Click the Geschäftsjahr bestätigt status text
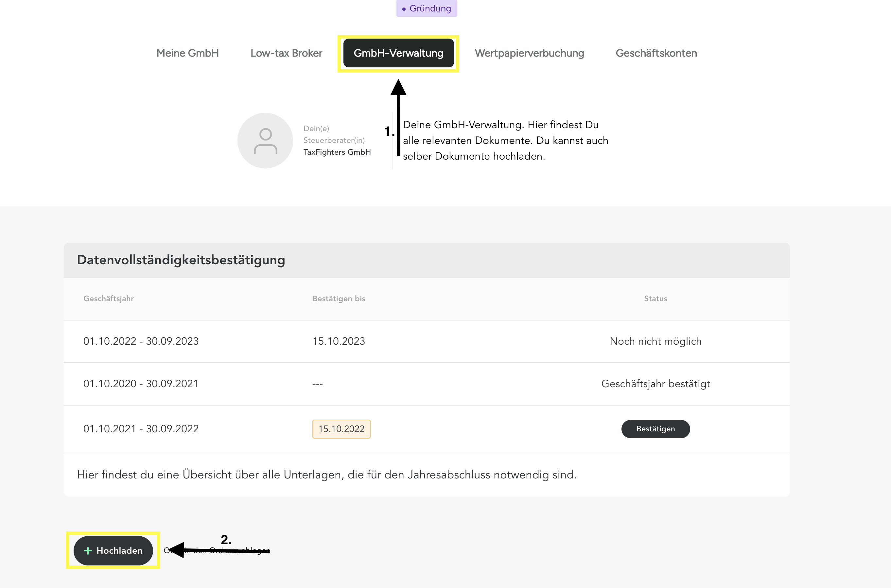This screenshot has height=588, width=891. (655, 383)
